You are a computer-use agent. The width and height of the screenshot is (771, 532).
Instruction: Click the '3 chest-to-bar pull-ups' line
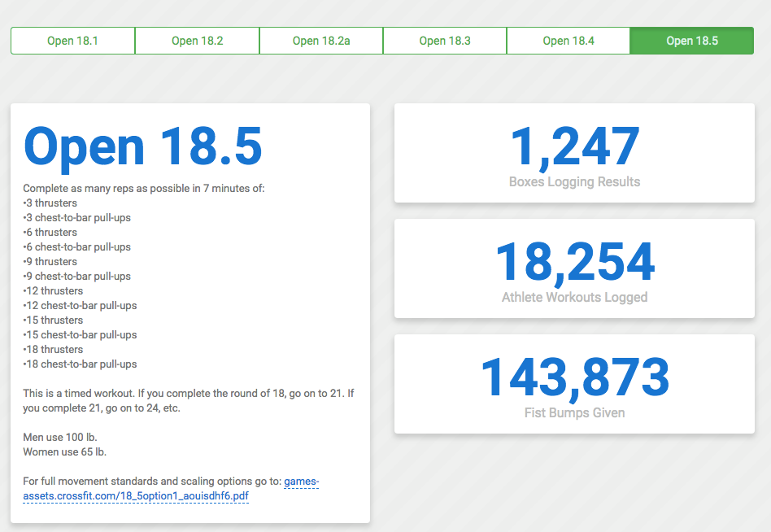point(76,218)
